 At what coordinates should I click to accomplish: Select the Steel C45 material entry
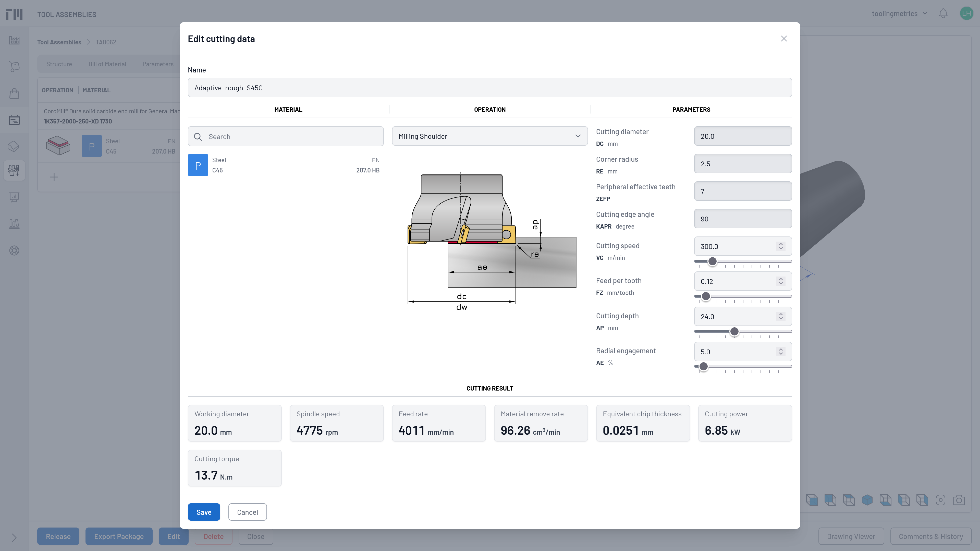pos(285,165)
